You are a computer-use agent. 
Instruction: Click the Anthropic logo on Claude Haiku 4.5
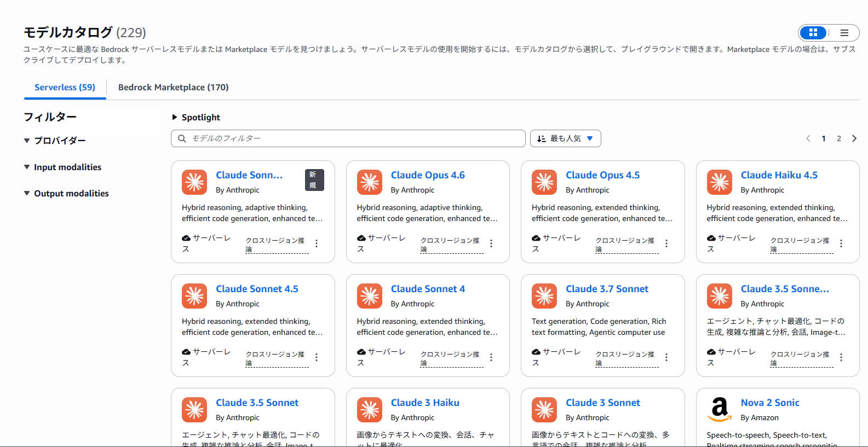point(720,182)
